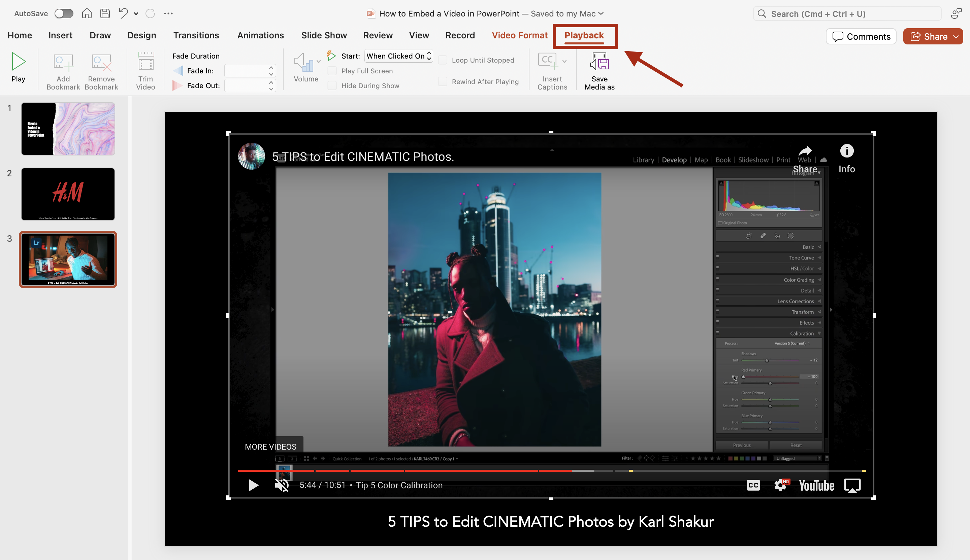Click the search magnifier icon

[x=762, y=14]
